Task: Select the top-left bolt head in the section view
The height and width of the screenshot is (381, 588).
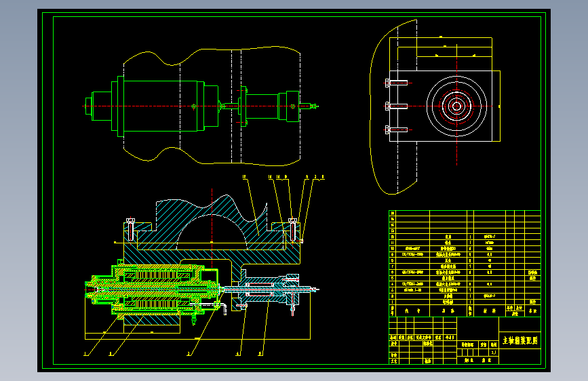Action: (x=130, y=220)
